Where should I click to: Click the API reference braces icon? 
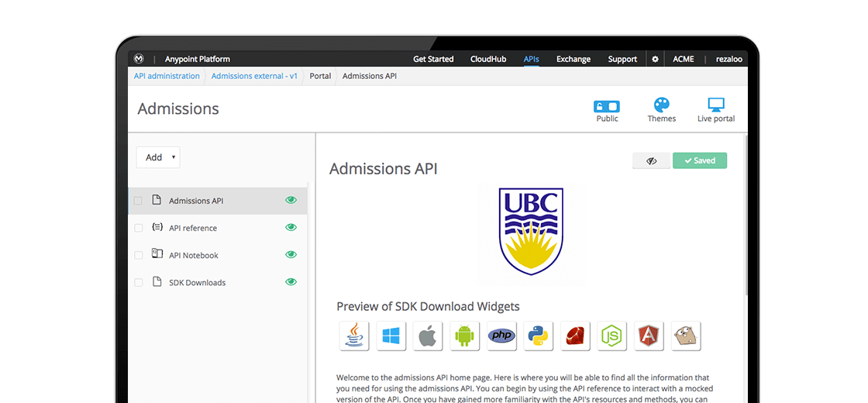(x=157, y=227)
